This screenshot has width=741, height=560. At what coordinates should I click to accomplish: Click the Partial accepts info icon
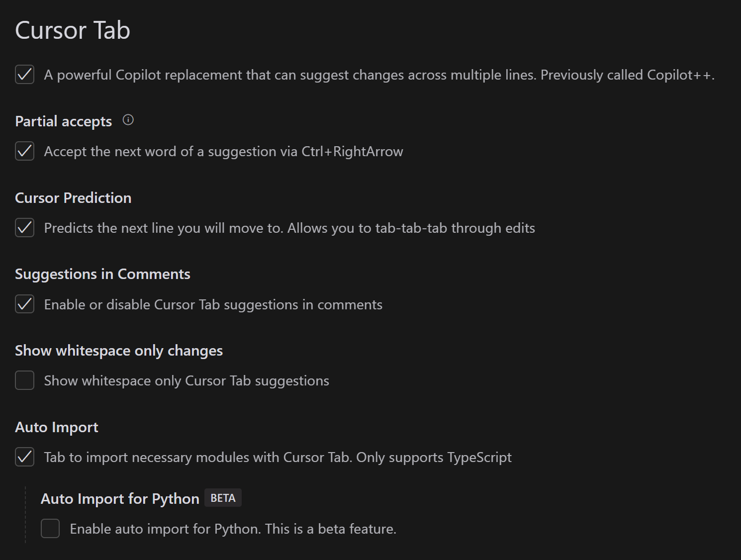(x=128, y=120)
